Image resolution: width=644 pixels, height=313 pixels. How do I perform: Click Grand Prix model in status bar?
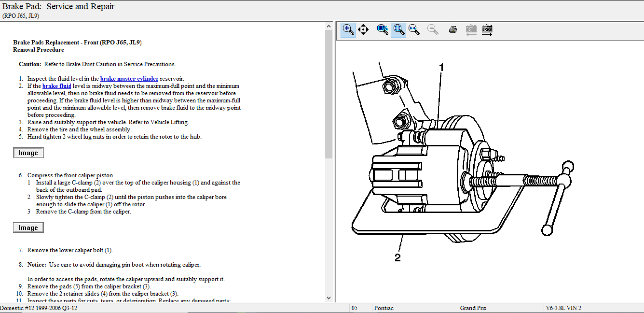point(474,308)
